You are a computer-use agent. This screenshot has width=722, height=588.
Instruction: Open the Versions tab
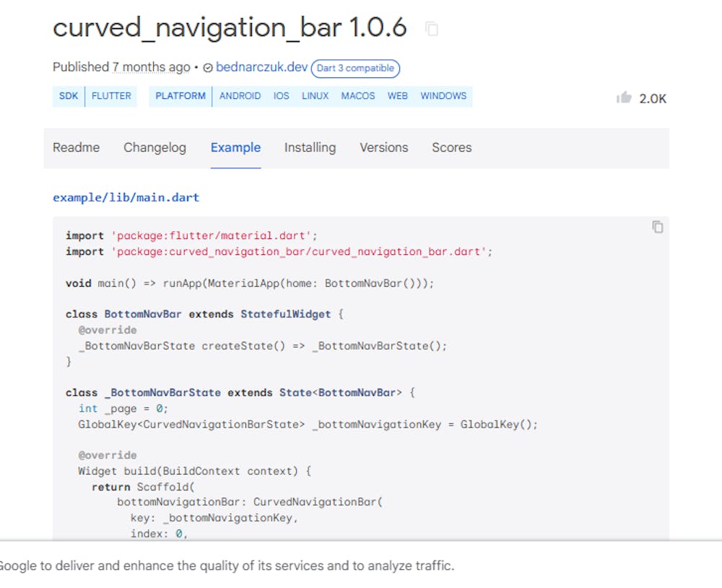(x=384, y=147)
